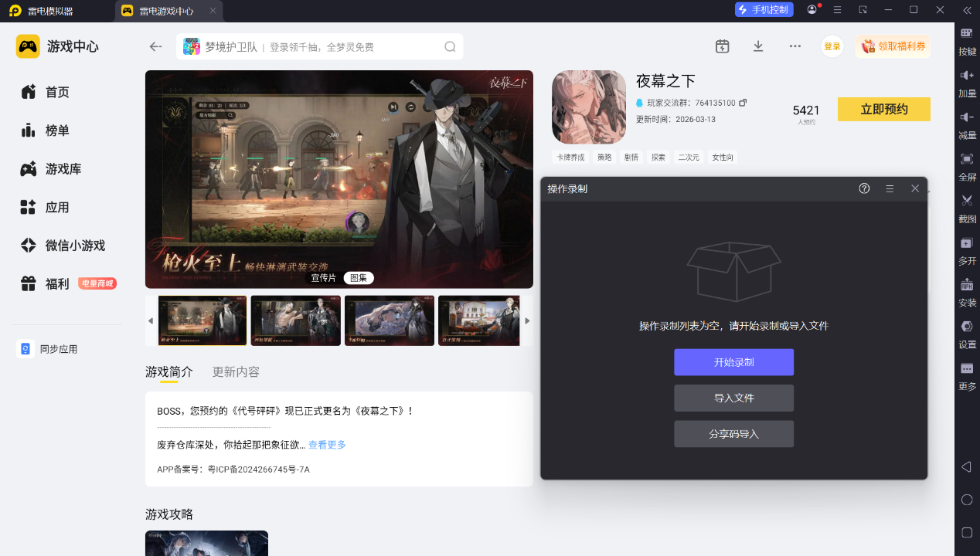Image resolution: width=980 pixels, height=556 pixels.
Task: Click 查看更多 link in description
Action: tap(327, 445)
